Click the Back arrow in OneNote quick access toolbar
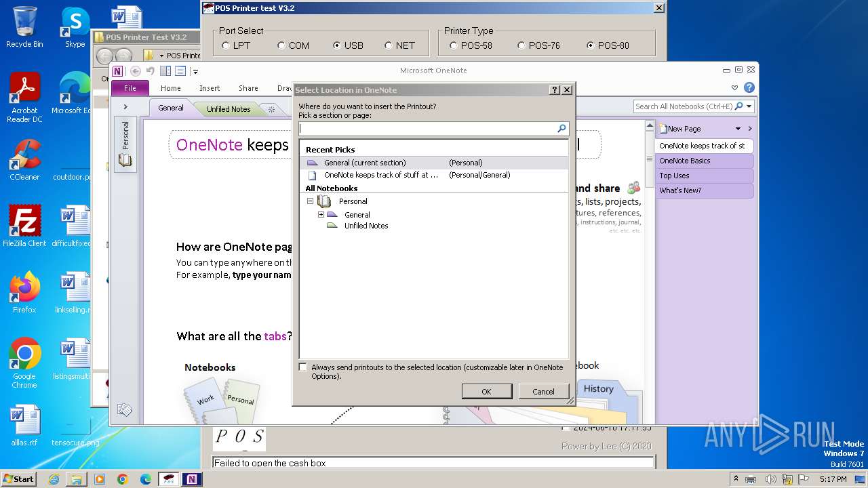Viewport: 868px width, 488px height. point(136,70)
